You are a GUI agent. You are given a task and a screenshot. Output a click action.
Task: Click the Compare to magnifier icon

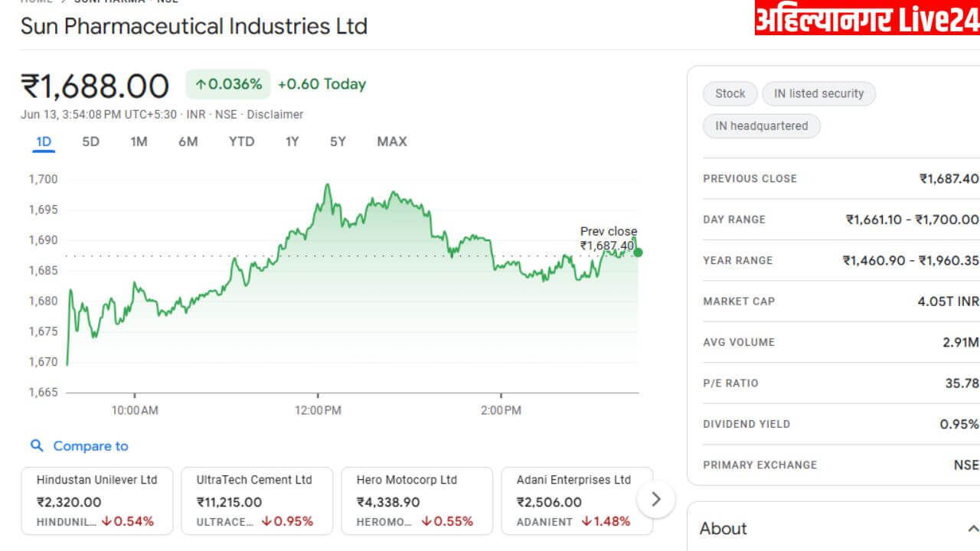pos(37,445)
